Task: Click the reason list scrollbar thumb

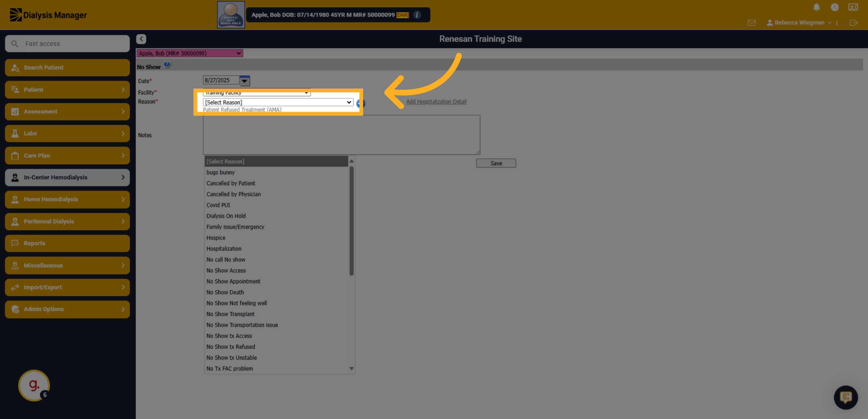Action: tap(352, 221)
